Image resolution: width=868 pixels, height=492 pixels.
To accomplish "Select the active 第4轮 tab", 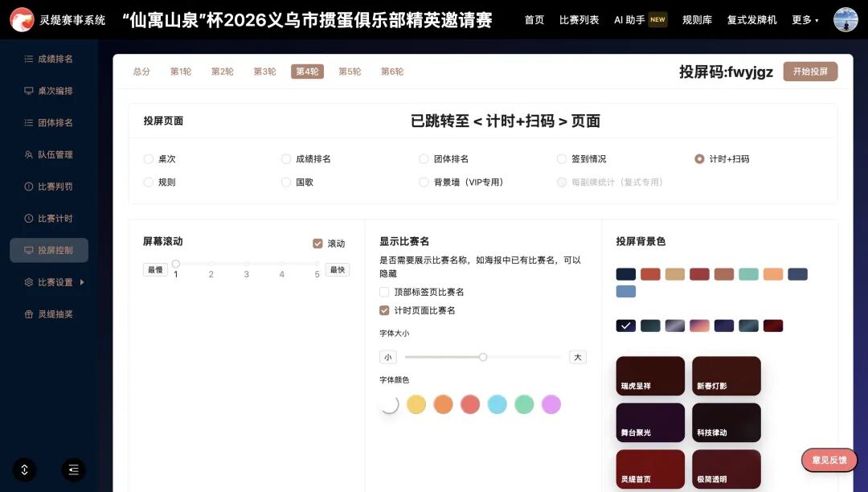I will point(307,72).
